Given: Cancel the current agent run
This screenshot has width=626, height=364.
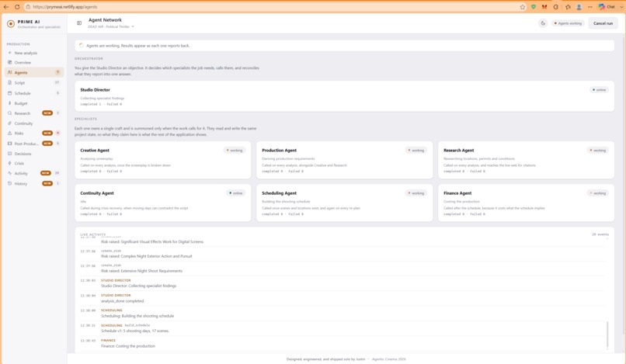Looking at the screenshot, I should click(x=603, y=23).
